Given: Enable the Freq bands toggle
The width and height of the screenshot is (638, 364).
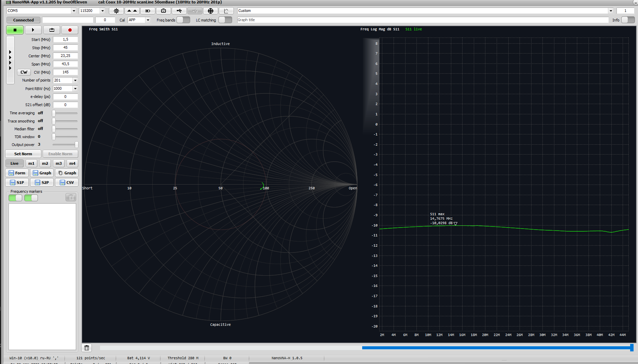Looking at the screenshot, I should pos(183,20).
